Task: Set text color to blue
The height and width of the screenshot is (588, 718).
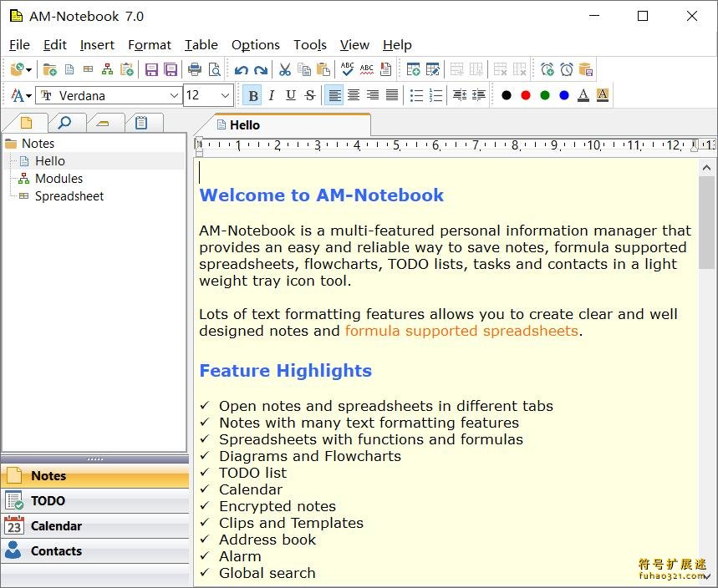Action: click(x=563, y=95)
